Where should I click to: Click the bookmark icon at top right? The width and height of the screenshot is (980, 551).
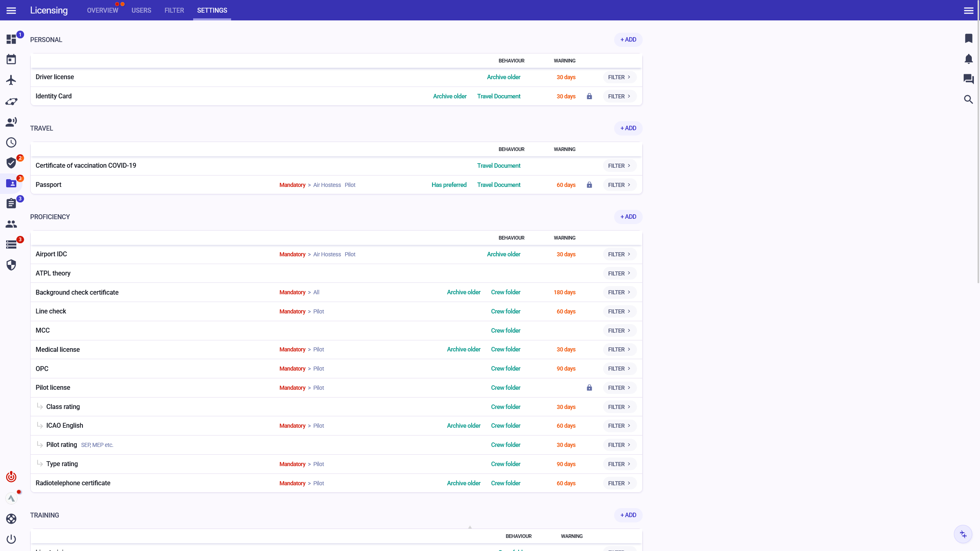pos(968,38)
